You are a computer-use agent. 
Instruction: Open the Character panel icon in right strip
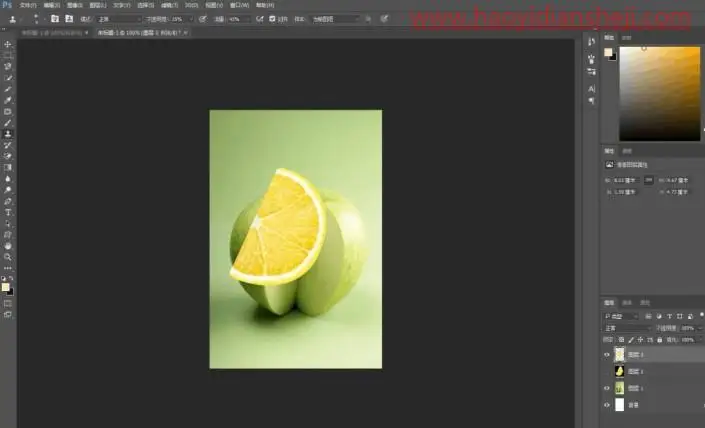click(x=591, y=89)
